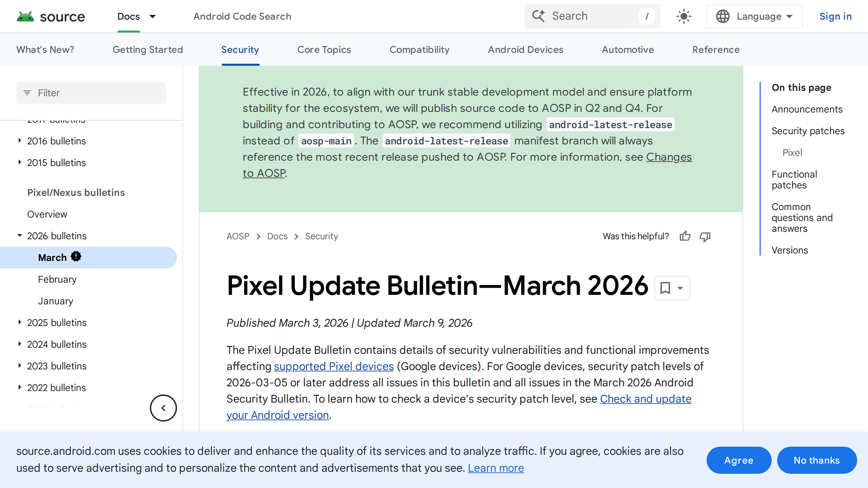
Task: Click the thumbs up helpful icon
Action: [685, 236]
